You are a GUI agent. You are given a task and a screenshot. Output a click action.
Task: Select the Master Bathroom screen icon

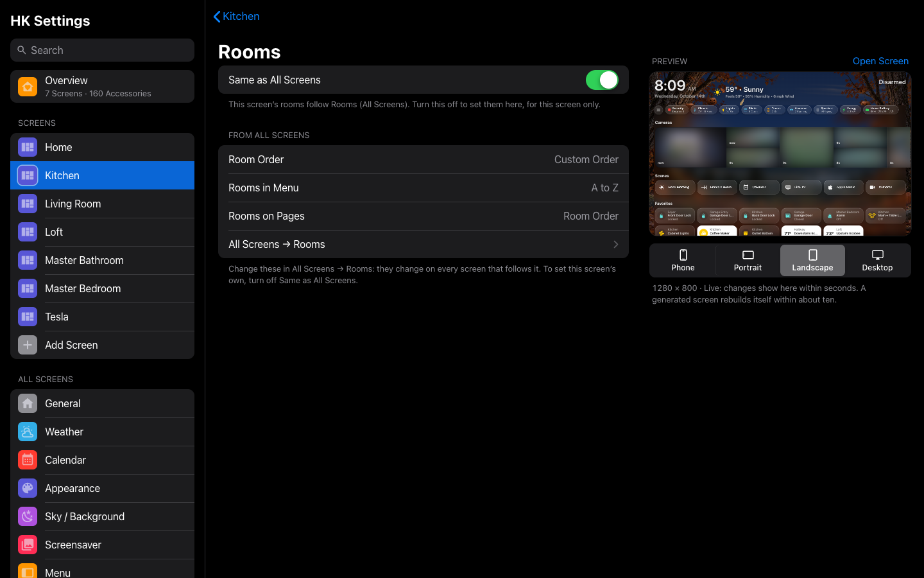click(28, 260)
